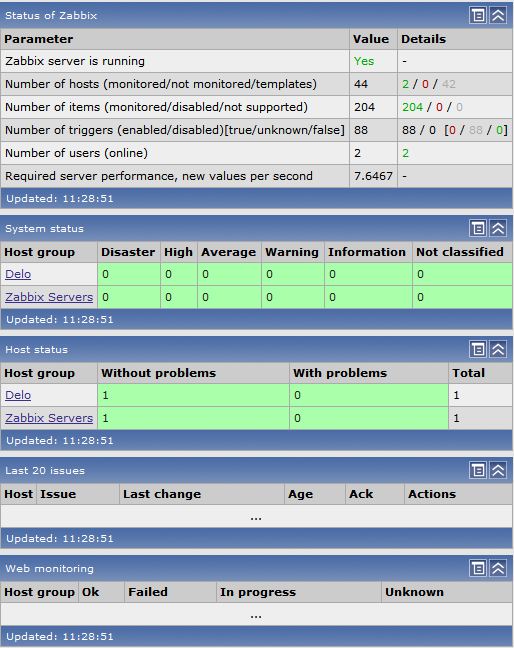Click the 'High' column header
514x648 pixels.
[x=178, y=252]
